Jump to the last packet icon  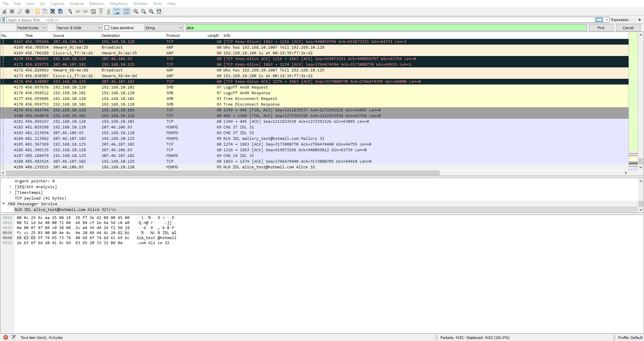(x=109, y=11)
